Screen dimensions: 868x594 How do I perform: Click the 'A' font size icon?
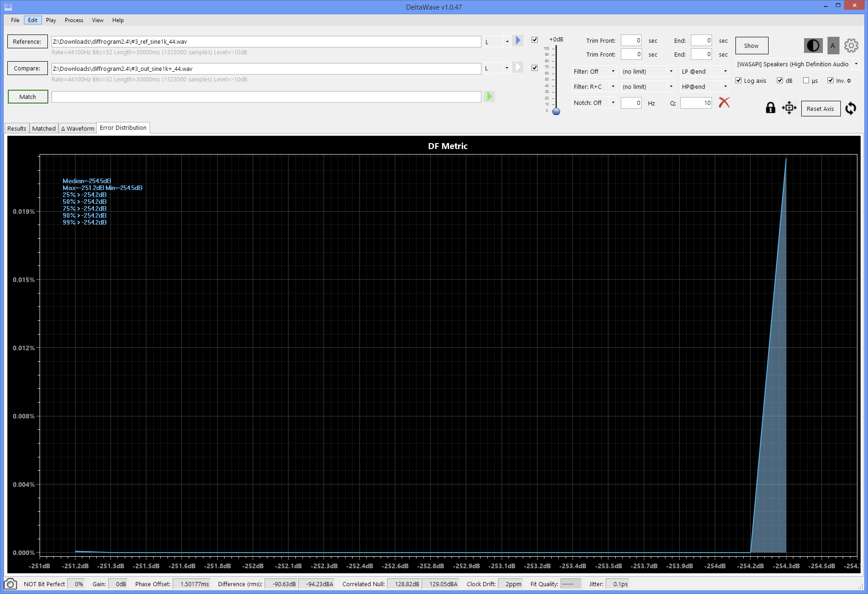tap(833, 46)
